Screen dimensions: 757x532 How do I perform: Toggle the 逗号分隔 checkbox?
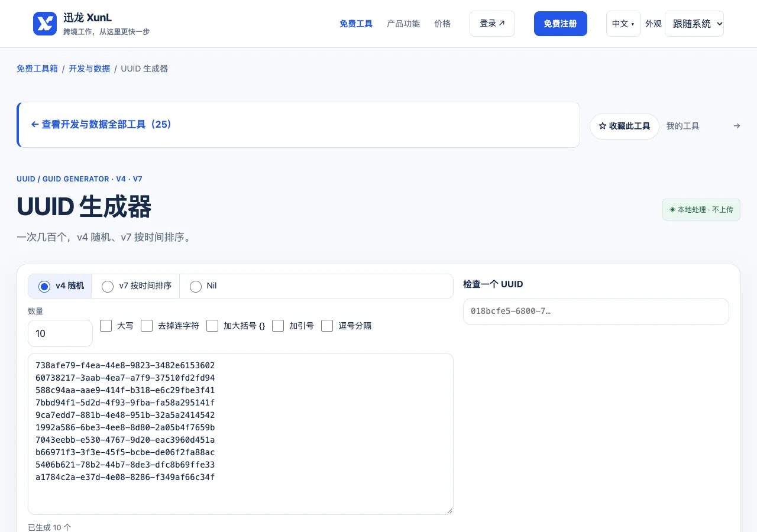tap(327, 326)
